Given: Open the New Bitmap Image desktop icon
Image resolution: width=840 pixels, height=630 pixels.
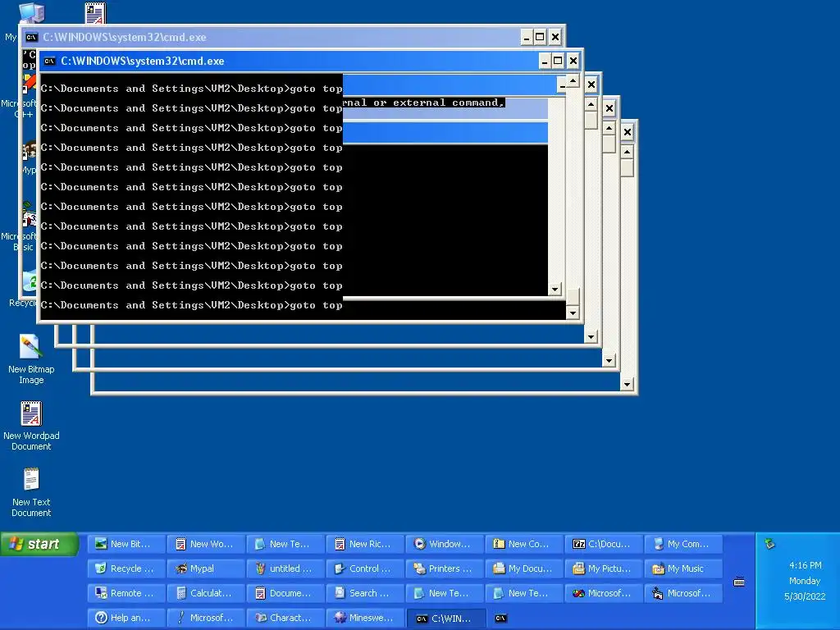Looking at the screenshot, I should (31, 358).
